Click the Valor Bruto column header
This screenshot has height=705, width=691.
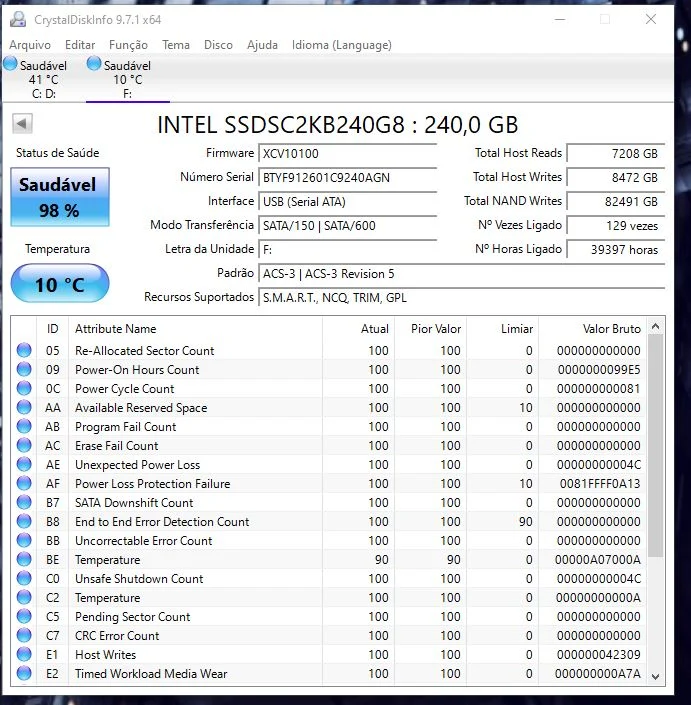tap(593, 329)
